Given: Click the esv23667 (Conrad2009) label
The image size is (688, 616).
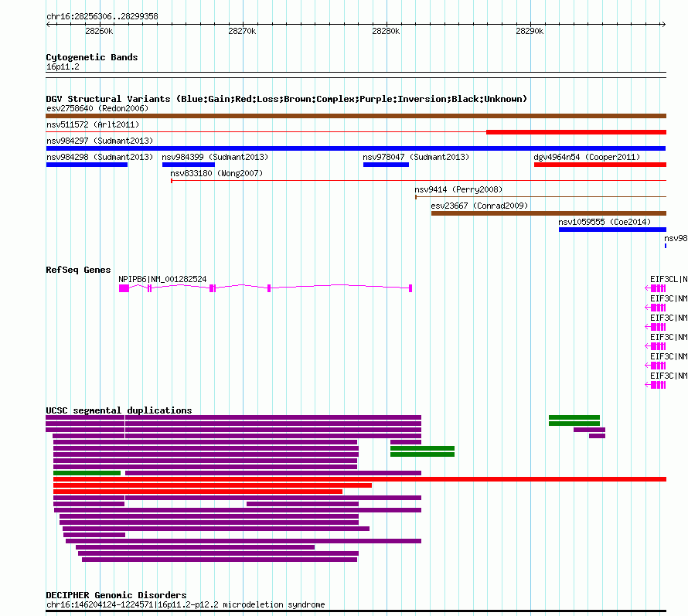Looking at the screenshot, I should coord(479,206).
